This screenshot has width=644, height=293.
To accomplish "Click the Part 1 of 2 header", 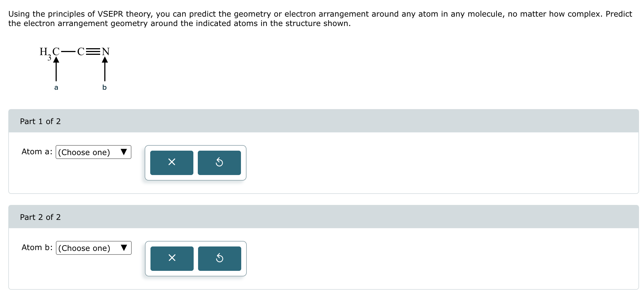I will 41,121.
